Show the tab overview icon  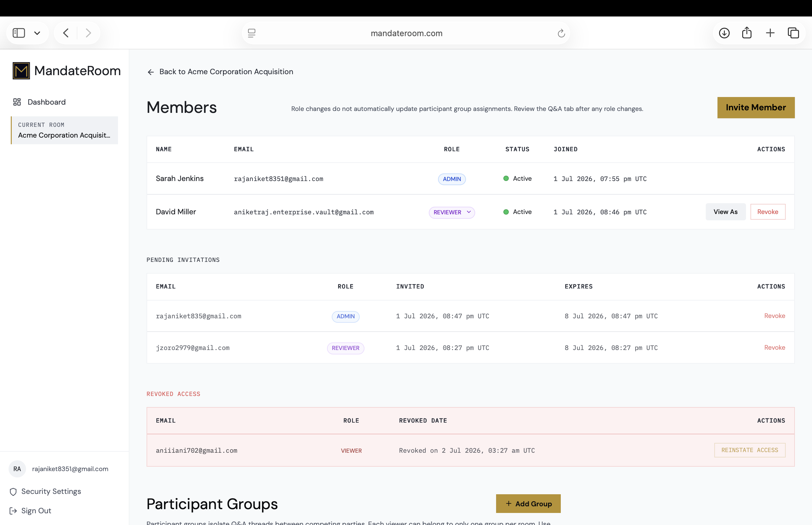[x=793, y=33]
